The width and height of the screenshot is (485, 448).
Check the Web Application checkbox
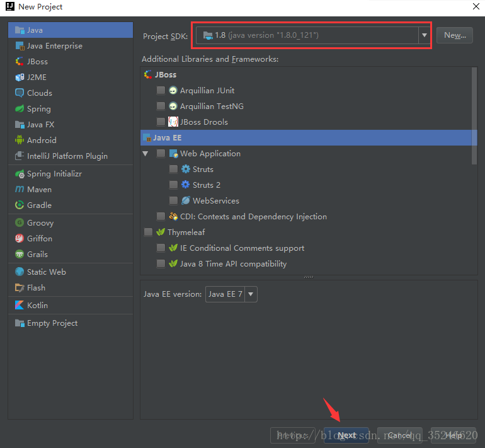(x=161, y=154)
